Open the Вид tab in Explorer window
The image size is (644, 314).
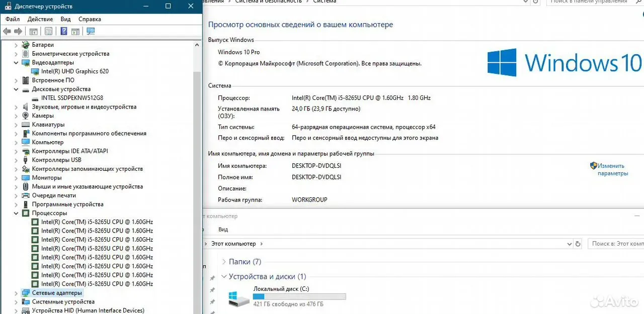223,230
